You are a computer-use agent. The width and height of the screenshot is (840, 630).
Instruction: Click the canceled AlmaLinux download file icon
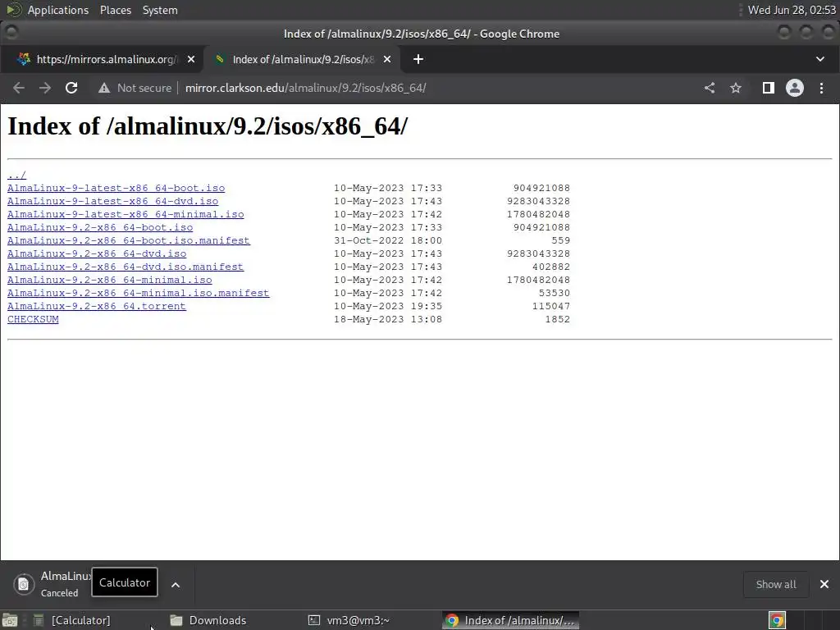pyautogui.click(x=24, y=584)
